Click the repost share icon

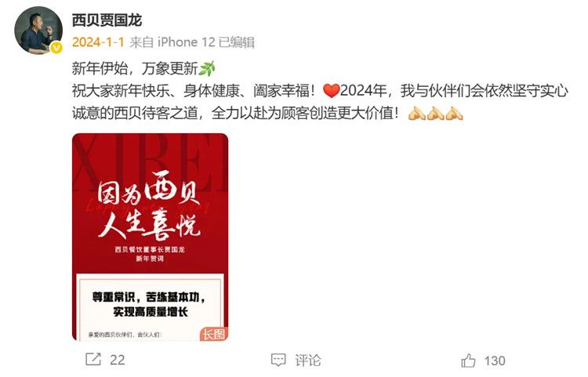93,360
